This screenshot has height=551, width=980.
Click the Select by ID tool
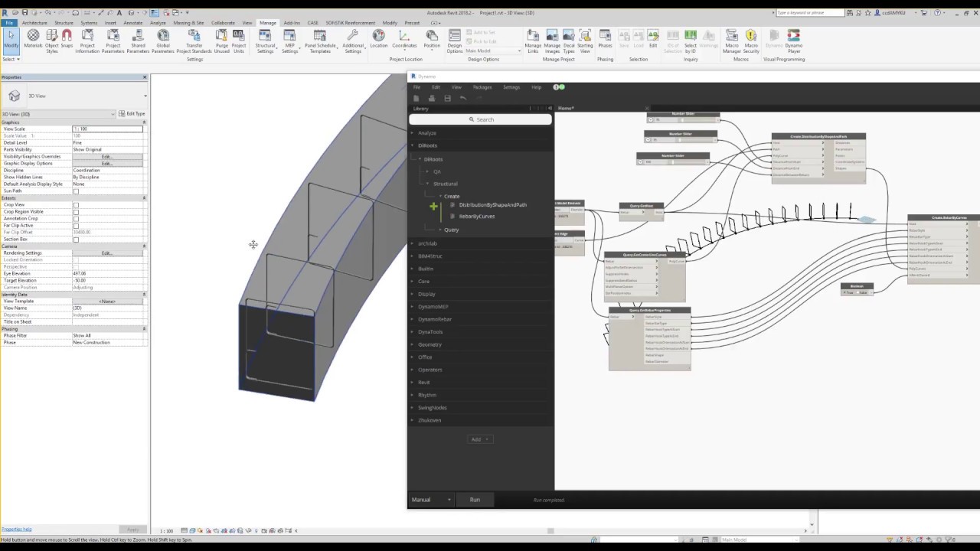(691, 41)
